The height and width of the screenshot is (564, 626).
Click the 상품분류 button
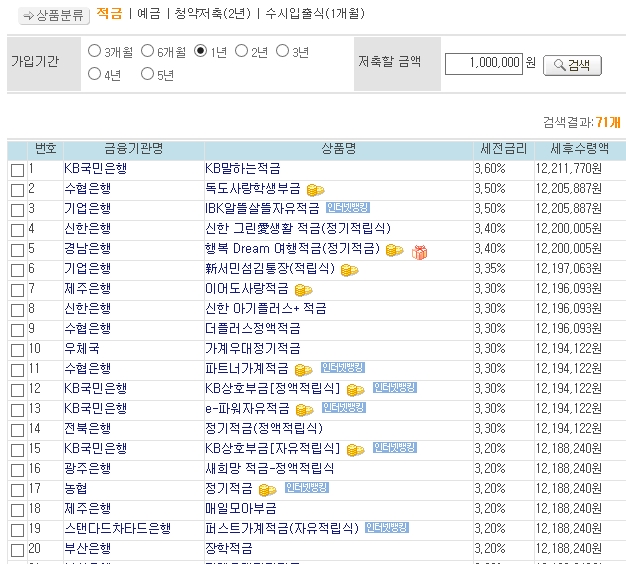click(x=53, y=16)
